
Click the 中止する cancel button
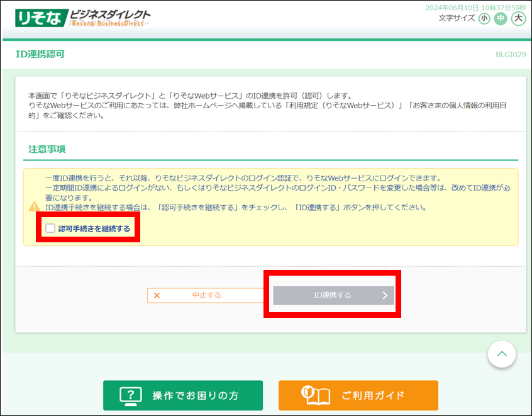coord(206,295)
